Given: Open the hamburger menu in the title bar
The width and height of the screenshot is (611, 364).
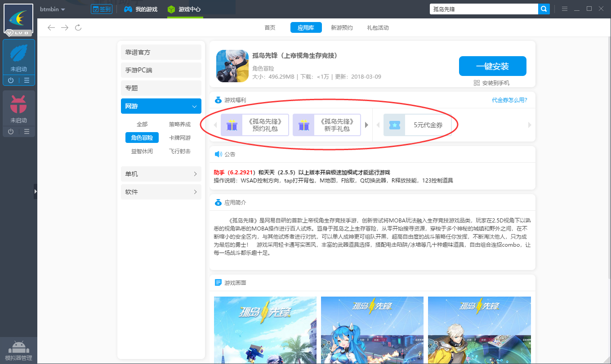Looking at the screenshot, I should coord(565,9).
